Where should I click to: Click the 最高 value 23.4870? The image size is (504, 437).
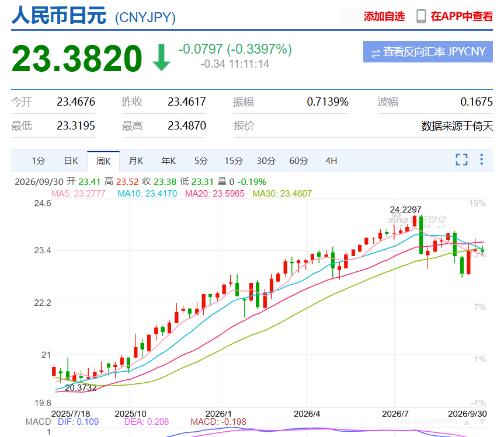pos(187,125)
